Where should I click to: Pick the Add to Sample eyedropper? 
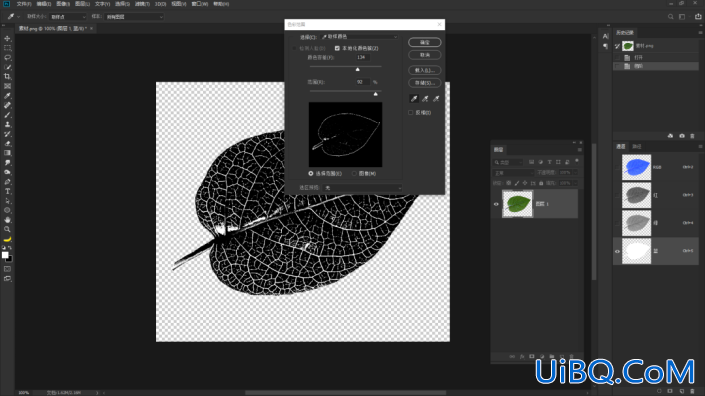point(425,98)
